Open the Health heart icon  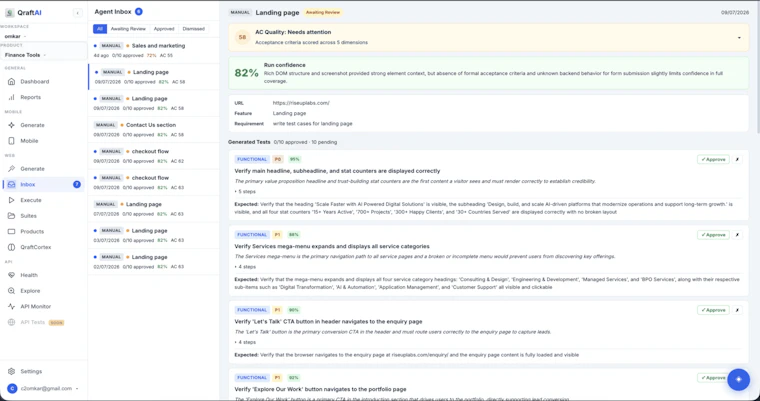click(12, 275)
